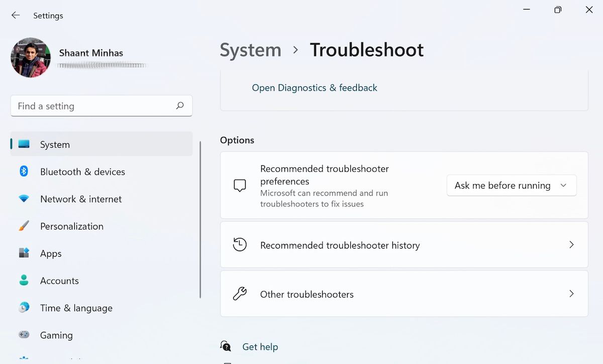Click the System breadcrumb in header
The width and height of the screenshot is (603, 364).
click(250, 50)
